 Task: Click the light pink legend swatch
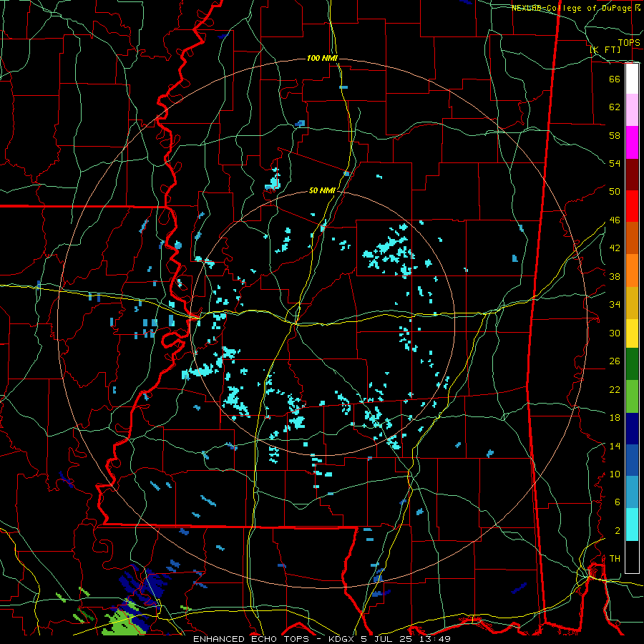(x=632, y=110)
